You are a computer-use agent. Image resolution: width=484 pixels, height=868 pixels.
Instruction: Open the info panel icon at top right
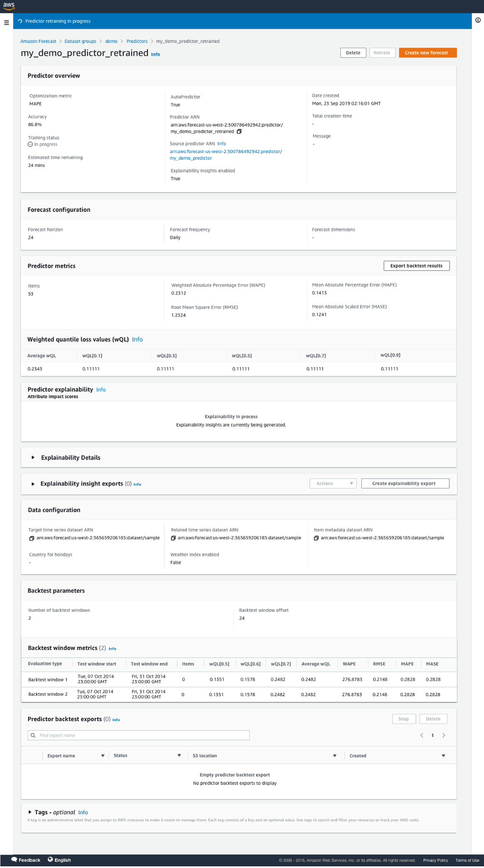pyautogui.click(x=478, y=20)
